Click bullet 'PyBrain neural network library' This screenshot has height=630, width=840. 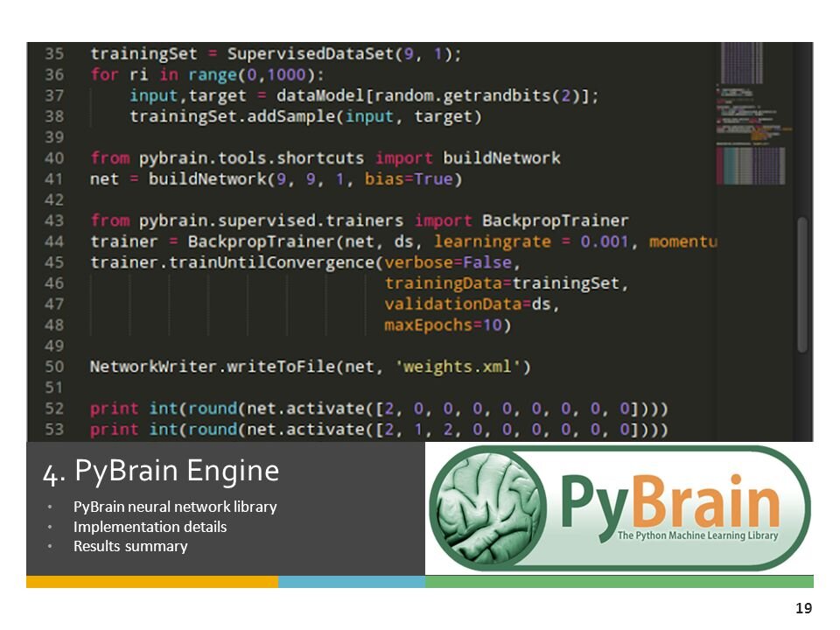(175, 507)
